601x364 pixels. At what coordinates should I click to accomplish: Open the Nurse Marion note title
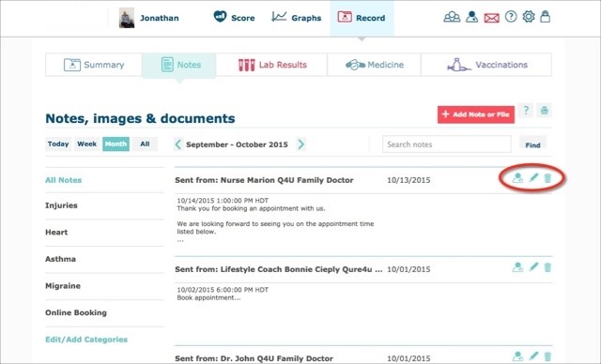(264, 180)
